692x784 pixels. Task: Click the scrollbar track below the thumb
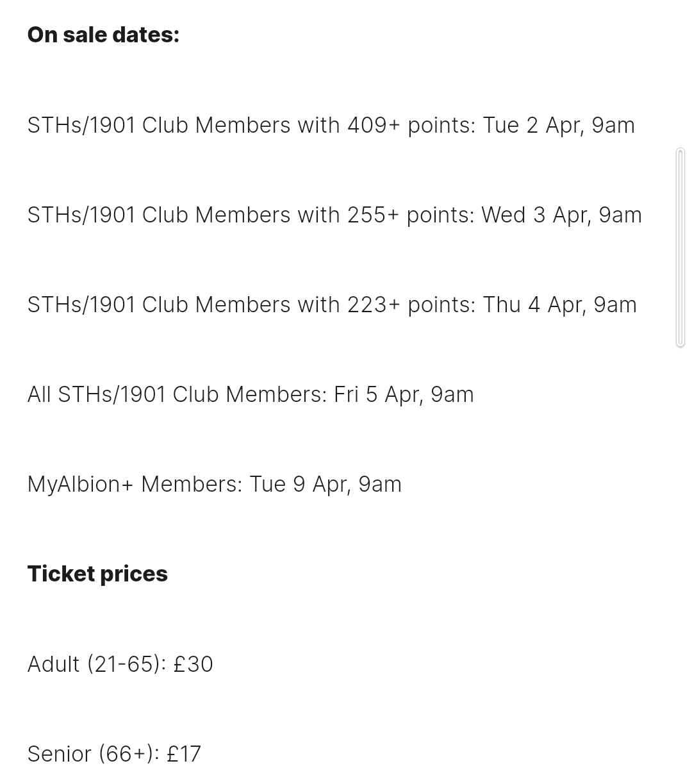pos(680,564)
